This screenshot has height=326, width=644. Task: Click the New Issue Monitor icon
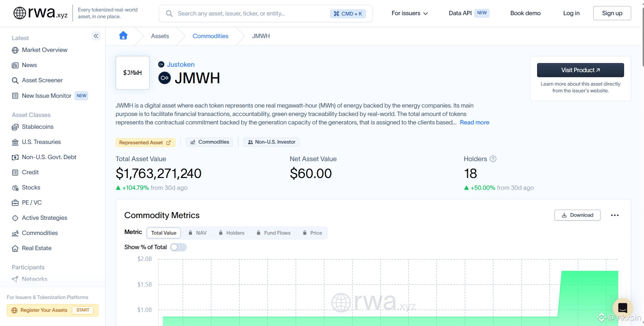click(x=15, y=96)
